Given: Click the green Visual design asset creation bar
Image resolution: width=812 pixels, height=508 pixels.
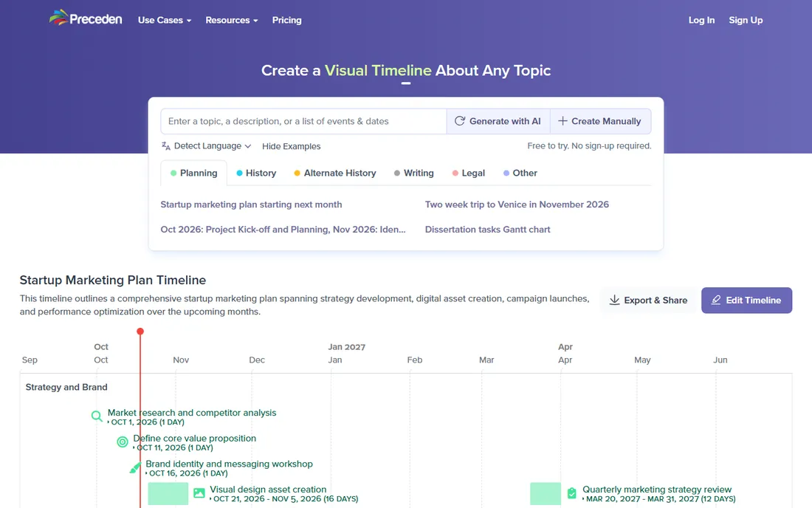Looking at the screenshot, I should (x=168, y=493).
